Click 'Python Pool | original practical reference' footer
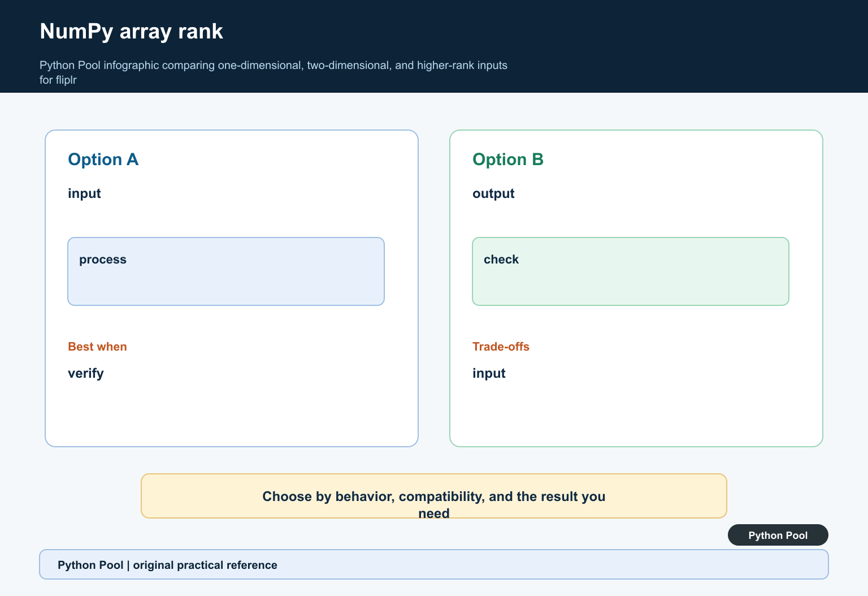This screenshot has width=868, height=596. [x=434, y=564]
